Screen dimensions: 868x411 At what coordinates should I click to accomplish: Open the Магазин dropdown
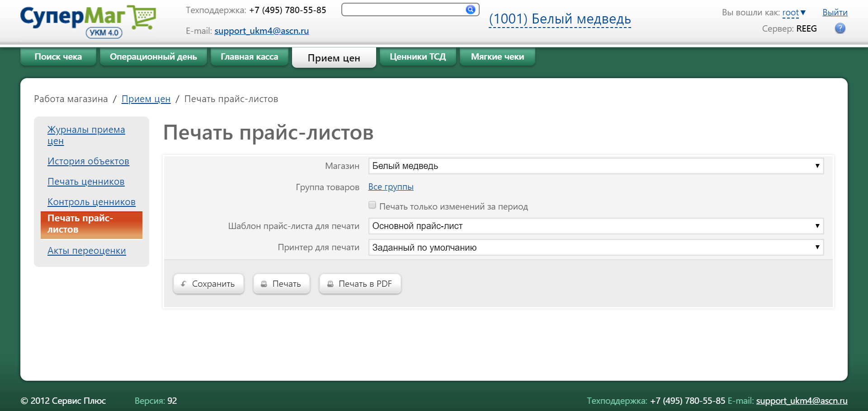[596, 166]
